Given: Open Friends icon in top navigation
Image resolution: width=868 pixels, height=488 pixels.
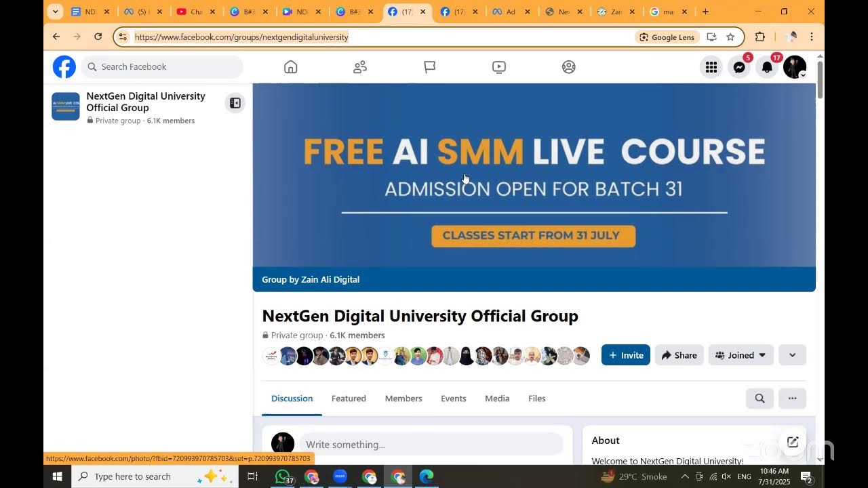Looking at the screenshot, I should 360,66.
